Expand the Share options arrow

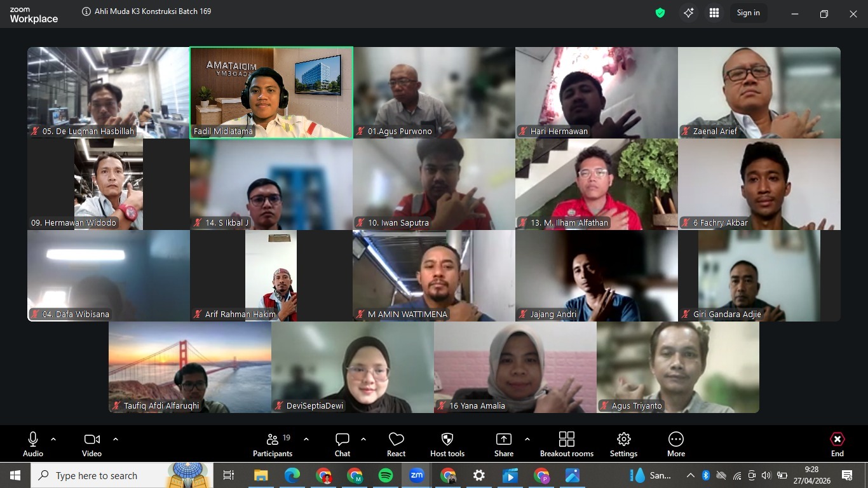(527, 439)
